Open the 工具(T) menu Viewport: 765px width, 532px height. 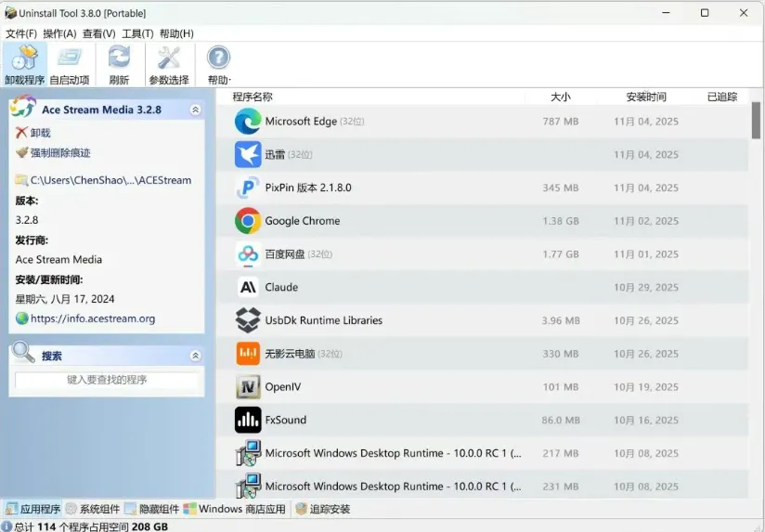point(137,33)
